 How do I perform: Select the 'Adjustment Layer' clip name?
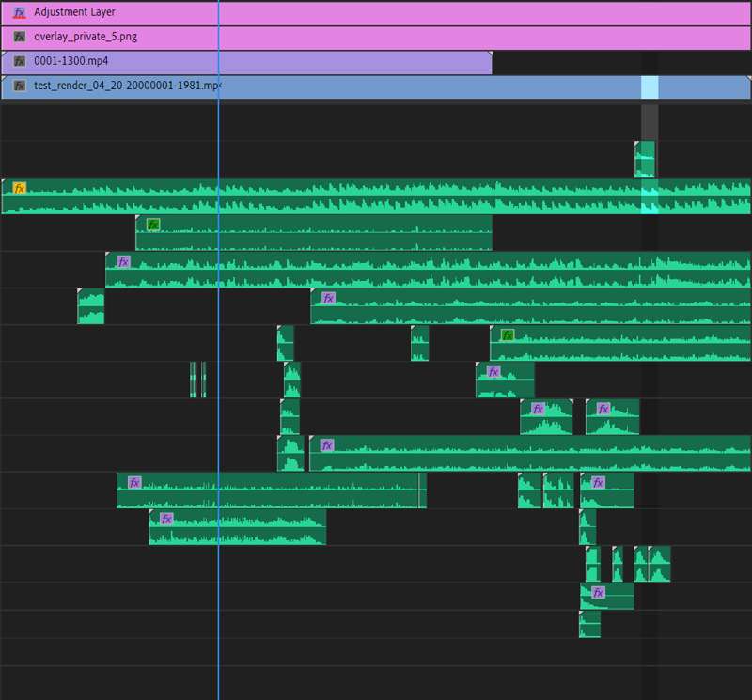74,12
